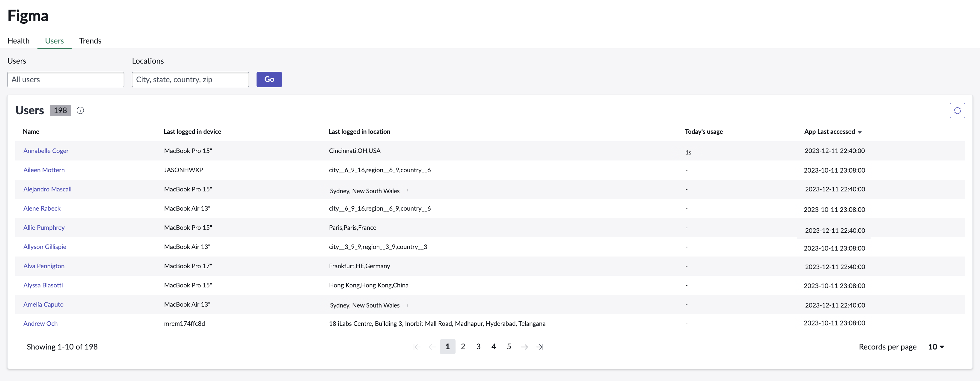Click the Go button
Screen dimensions: 980x381
269,79
